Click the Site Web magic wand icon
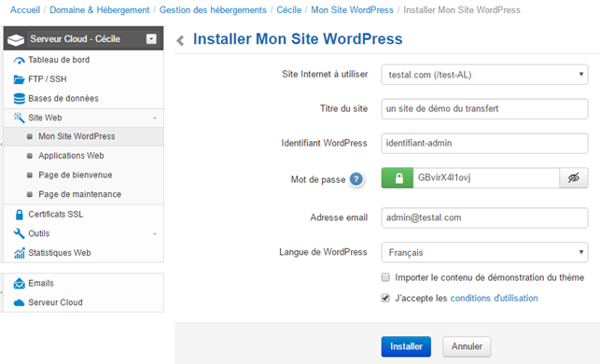 [x=19, y=118]
